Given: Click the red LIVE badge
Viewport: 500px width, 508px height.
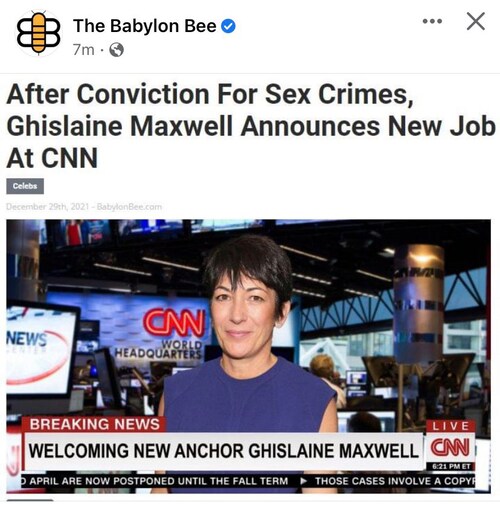Looking at the screenshot, I should coord(451,426).
